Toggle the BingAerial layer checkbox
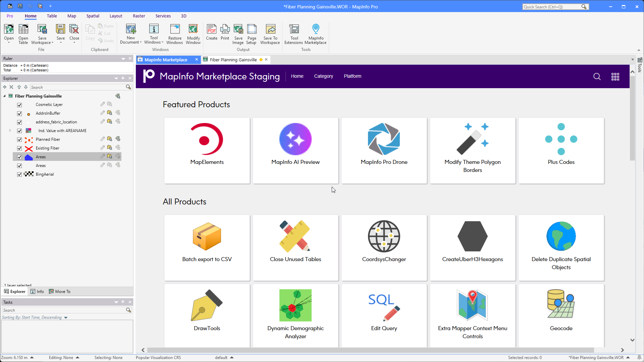 click(x=19, y=175)
